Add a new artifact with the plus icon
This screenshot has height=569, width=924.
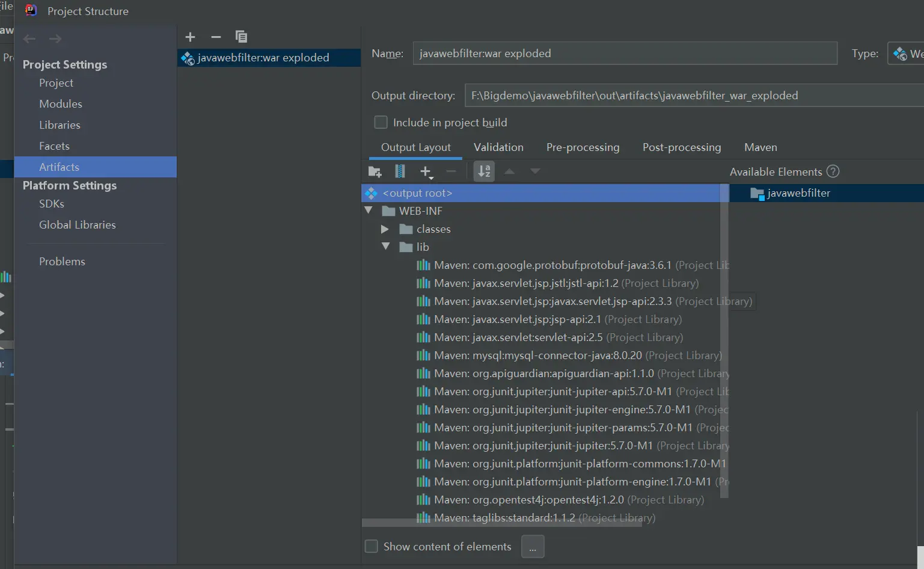pyautogui.click(x=191, y=37)
